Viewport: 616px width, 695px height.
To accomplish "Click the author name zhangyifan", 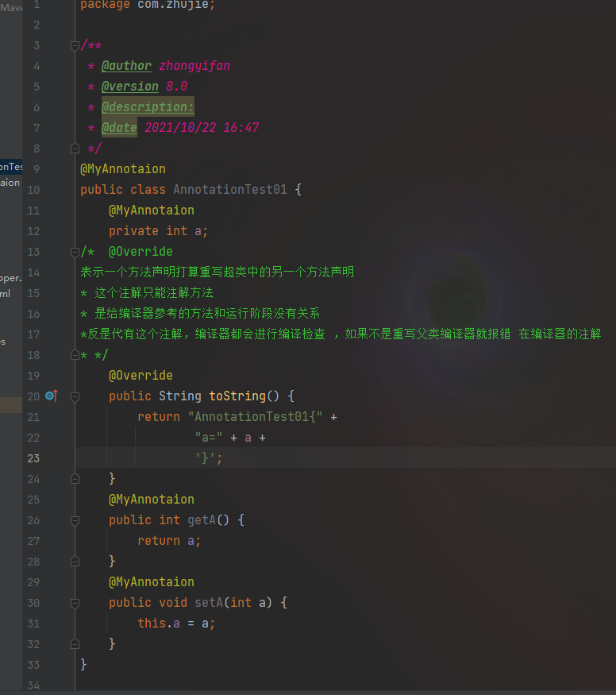I will 194,66.
